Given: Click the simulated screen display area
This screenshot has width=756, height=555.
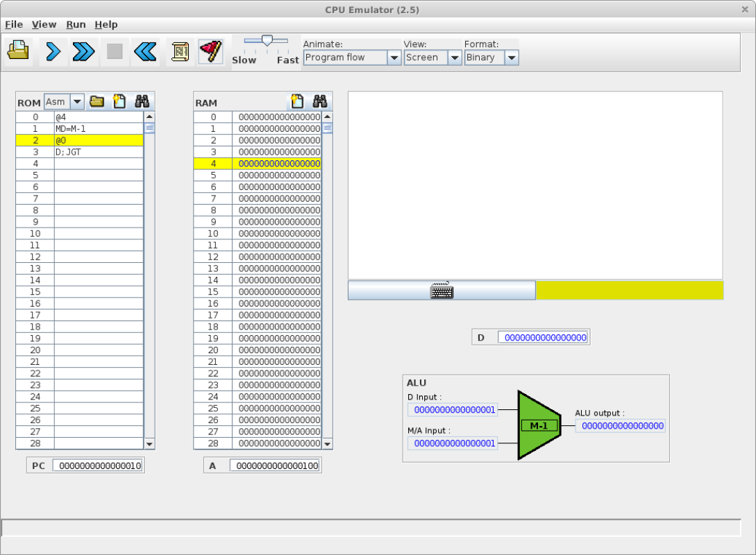Looking at the screenshot, I should click(x=535, y=185).
